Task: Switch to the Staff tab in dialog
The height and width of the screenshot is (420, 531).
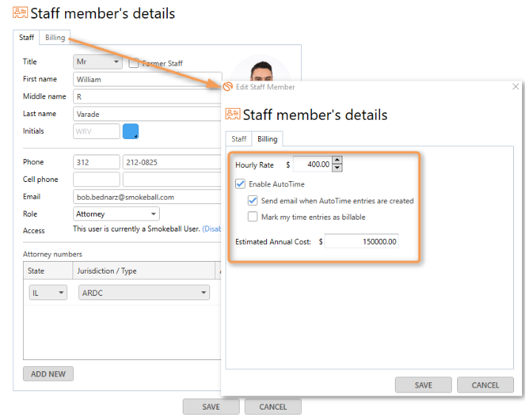Action: click(239, 139)
